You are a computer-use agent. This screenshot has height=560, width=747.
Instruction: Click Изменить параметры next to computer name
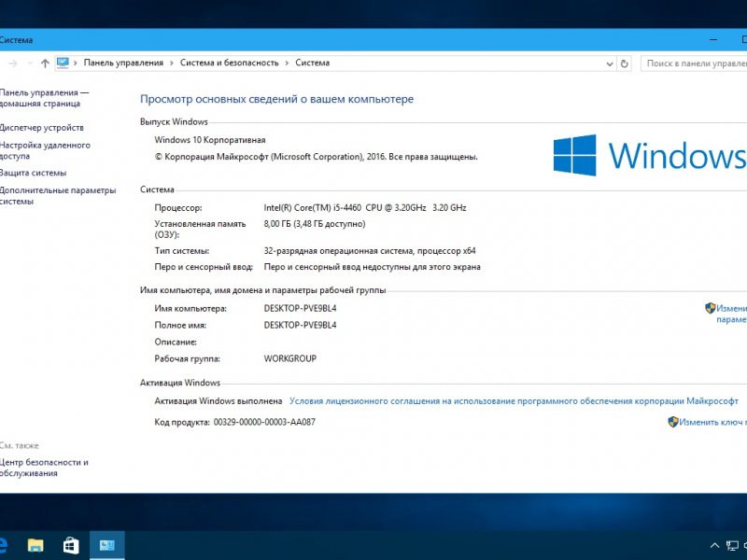pyautogui.click(x=731, y=314)
